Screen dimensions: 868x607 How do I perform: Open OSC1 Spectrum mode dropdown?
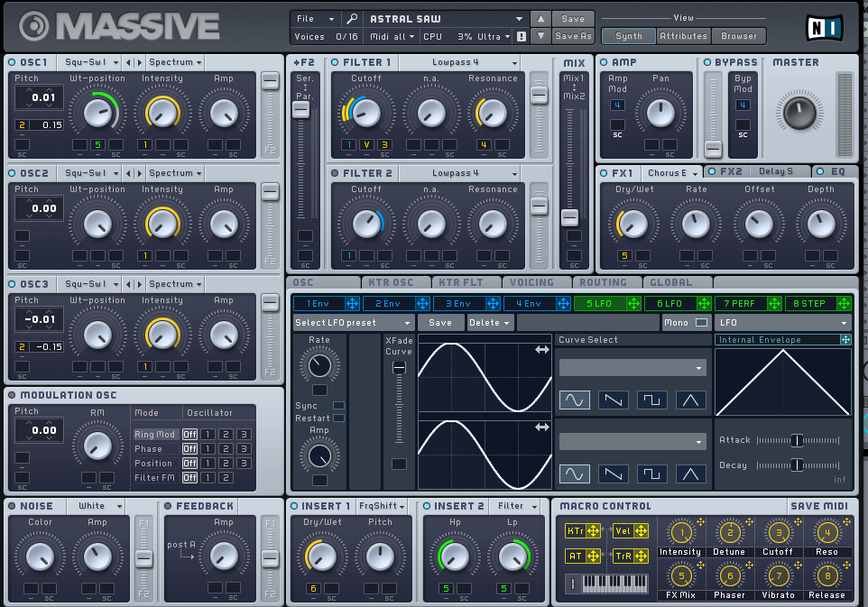(x=175, y=62)
